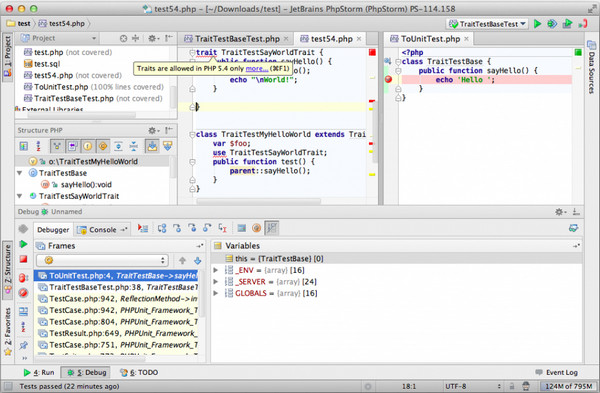Viewport: 600px width, 393px height.
Task: Click memory indicator 124M of 795M
Action: 568,386
